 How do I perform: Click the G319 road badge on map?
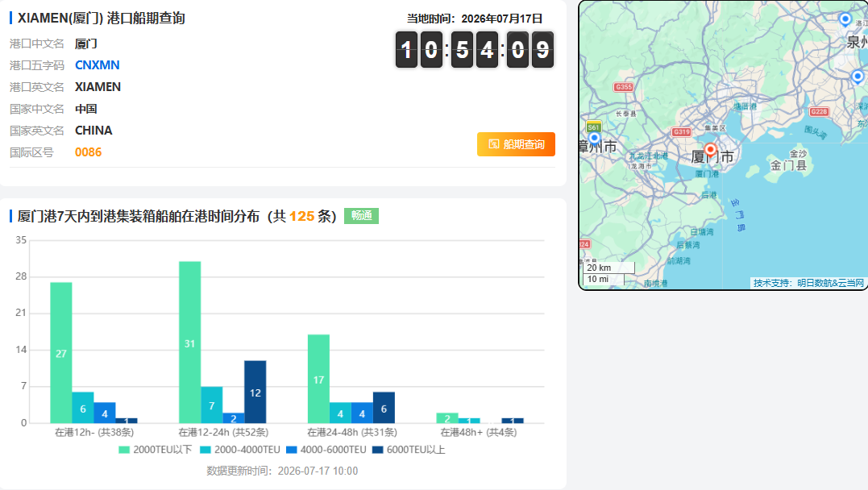pos(681,132)
